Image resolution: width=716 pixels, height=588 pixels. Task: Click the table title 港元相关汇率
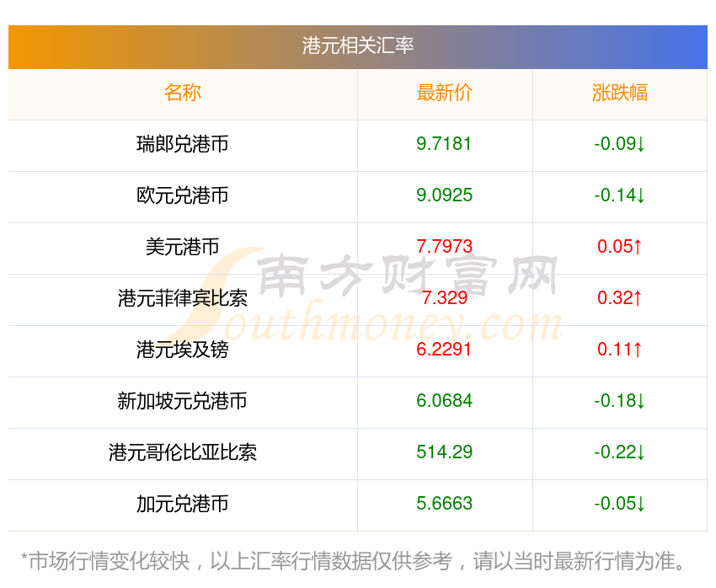357,45
